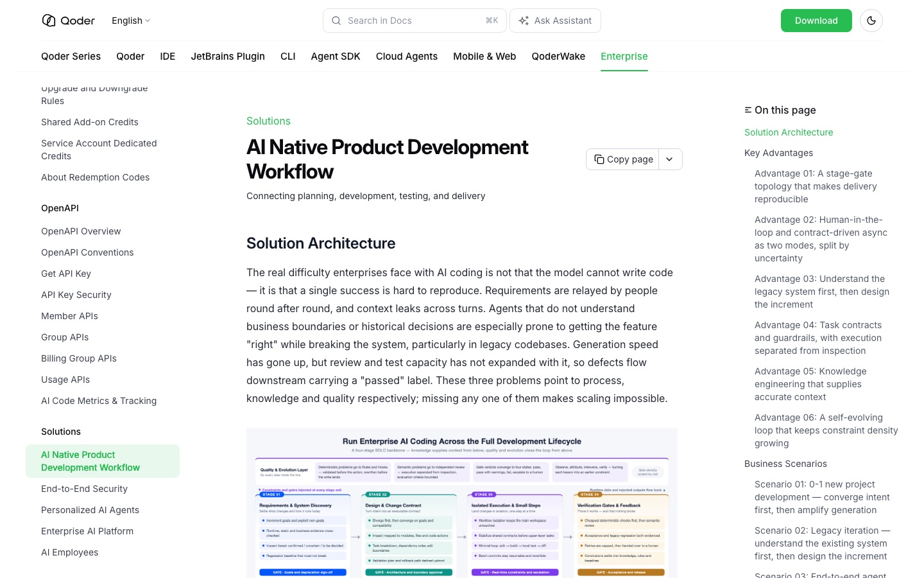924x578 pixels.
Task: Open AI Employees in sidebar
Action: 70,552
